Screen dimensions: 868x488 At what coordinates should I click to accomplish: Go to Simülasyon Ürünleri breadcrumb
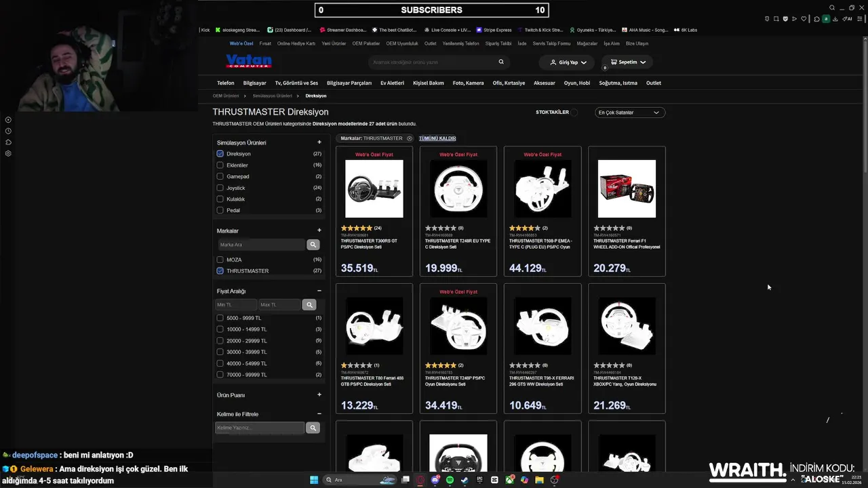pos(273,96)
